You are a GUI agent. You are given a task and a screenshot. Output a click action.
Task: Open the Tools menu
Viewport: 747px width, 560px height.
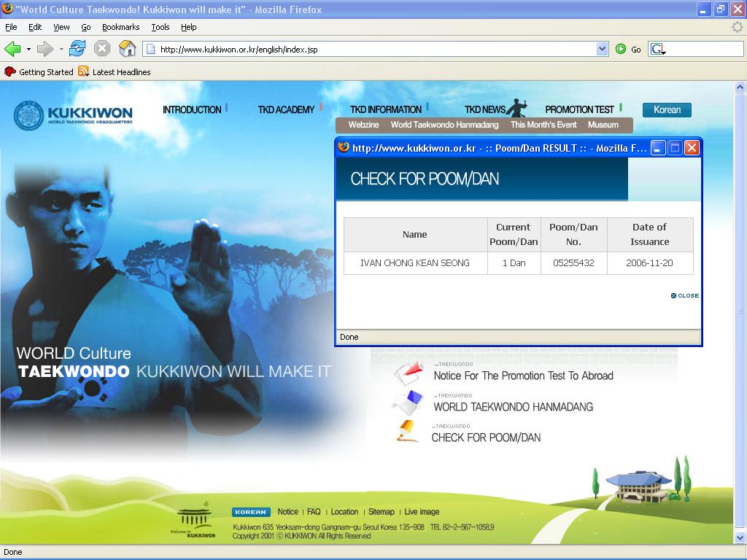click(x=160, y=27)
